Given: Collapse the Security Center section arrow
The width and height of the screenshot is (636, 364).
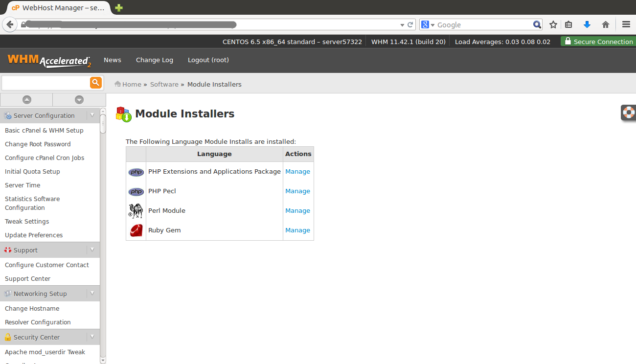Looking at the screenshot, I should (x=92, y=337).
